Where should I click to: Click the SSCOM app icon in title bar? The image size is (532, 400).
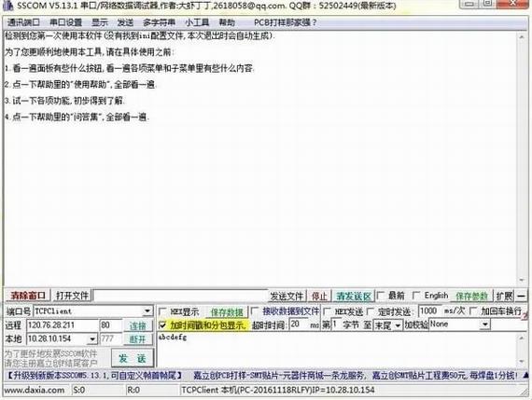(7, 5)
